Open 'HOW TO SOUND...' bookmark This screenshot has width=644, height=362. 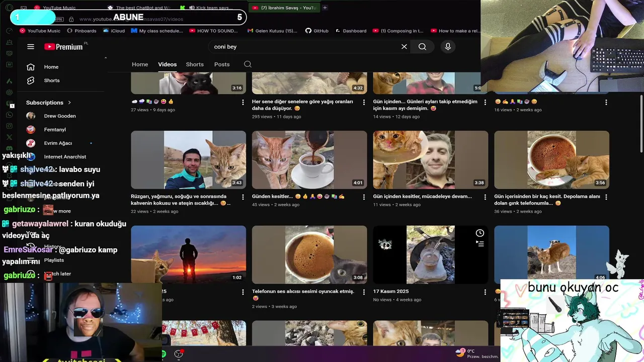click(x=213, y=31)
